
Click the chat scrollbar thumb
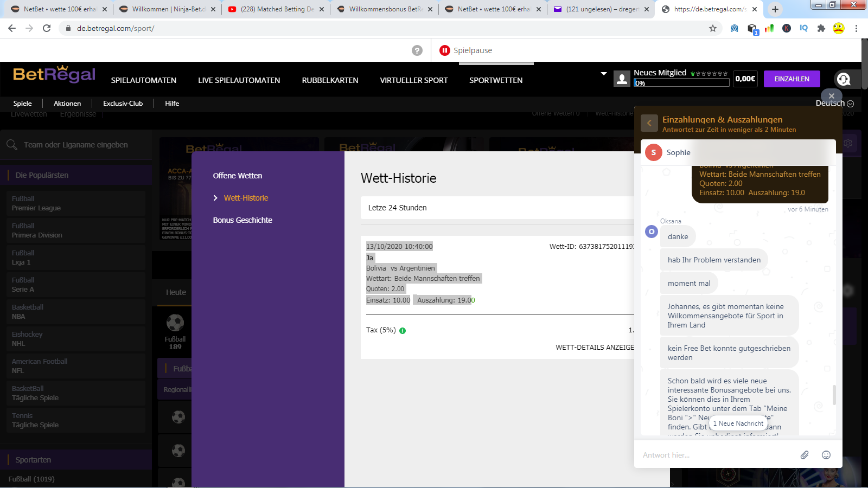point(834,395)
